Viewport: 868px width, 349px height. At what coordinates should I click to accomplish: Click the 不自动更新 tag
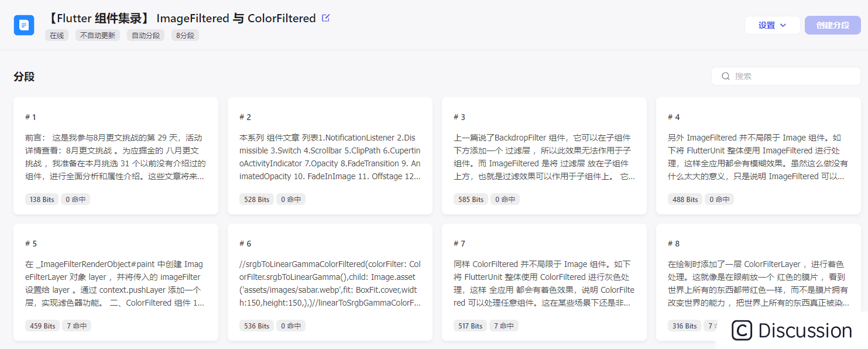tap(98, 36)
